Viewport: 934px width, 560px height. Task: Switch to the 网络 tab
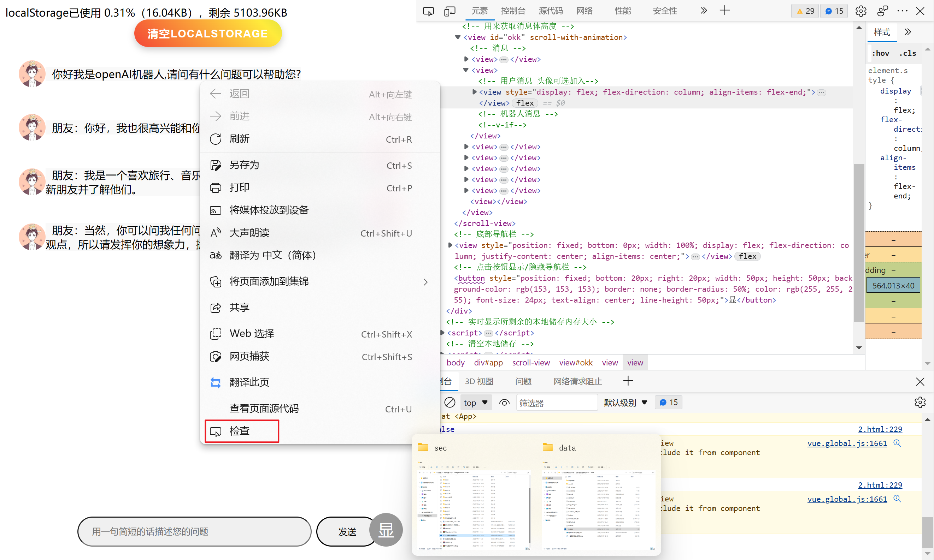pyautogui.click(x=585, y=11)
